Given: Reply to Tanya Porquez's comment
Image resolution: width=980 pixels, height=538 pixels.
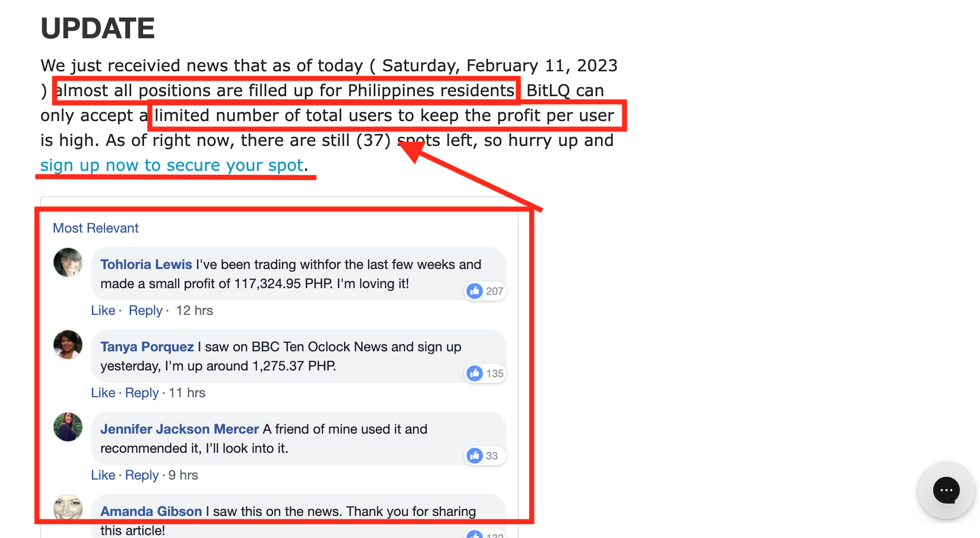Looking at the screenshot, I should click(x=142, y=392).
